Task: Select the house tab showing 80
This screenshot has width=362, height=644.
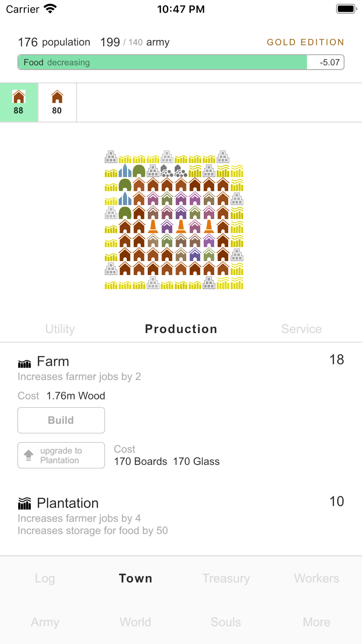Action: tap(57, 102)
